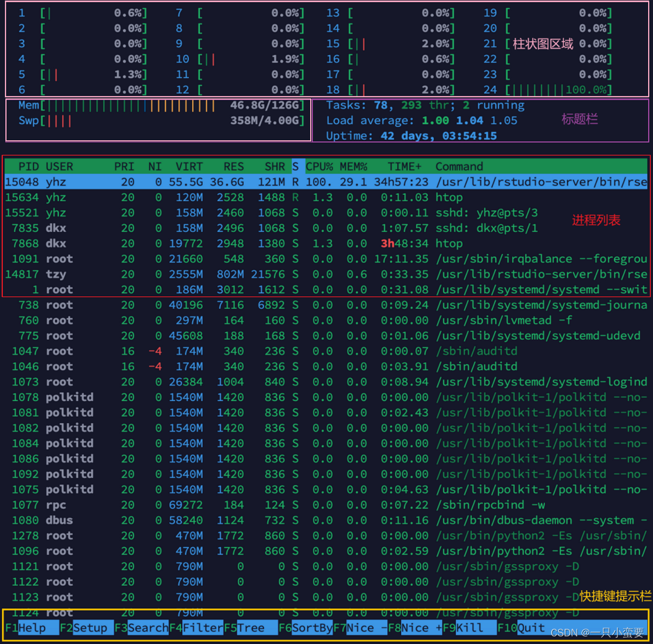Click the Load average line
This screenshot has height=644, width=653.
coord(422,120)
